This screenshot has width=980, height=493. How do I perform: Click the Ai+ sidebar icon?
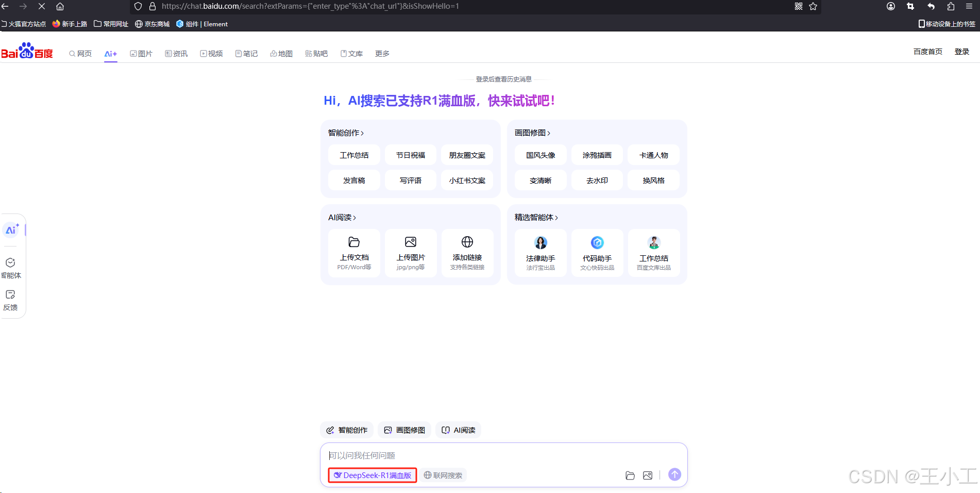click(12, 230)
